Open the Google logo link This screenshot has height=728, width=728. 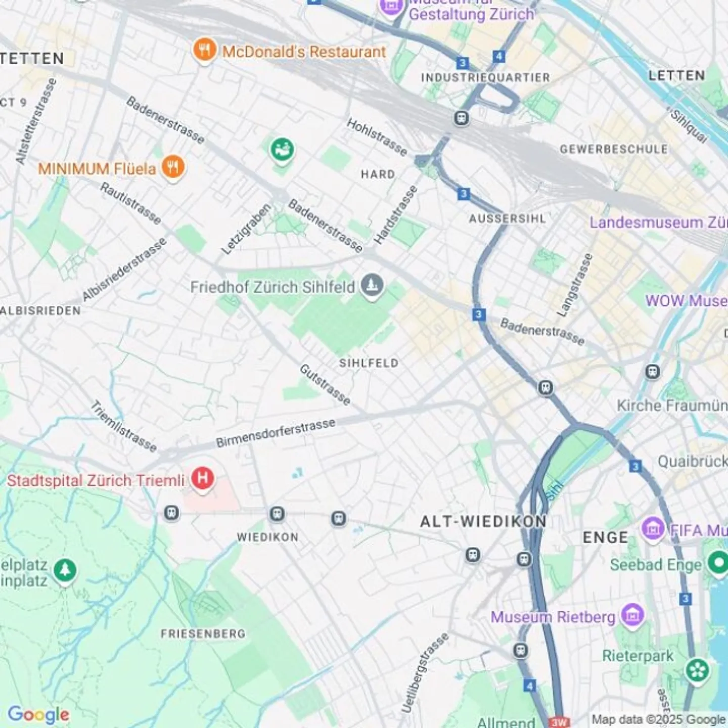pyautogui.click(x=38, y=715)
